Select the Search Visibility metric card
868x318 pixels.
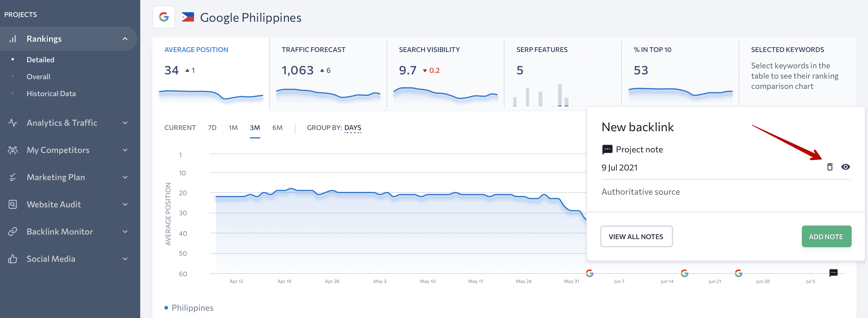pyautogui.click(x=445, y=74)
